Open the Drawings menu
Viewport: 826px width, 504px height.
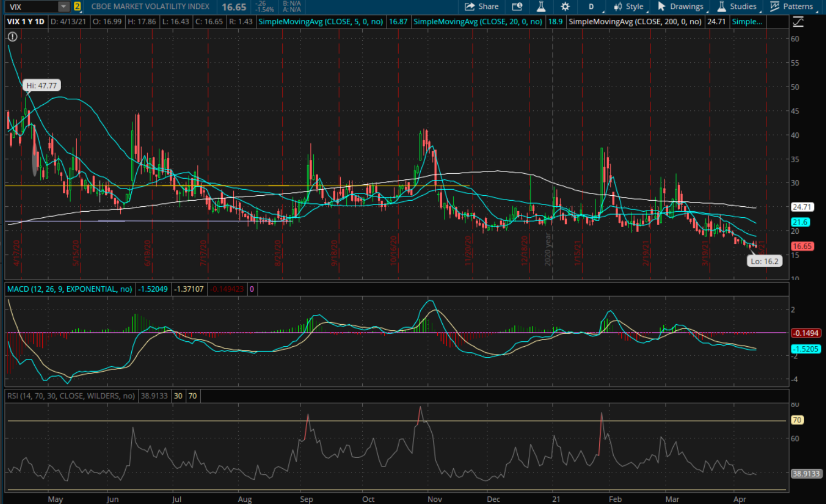tap(680, 7)
